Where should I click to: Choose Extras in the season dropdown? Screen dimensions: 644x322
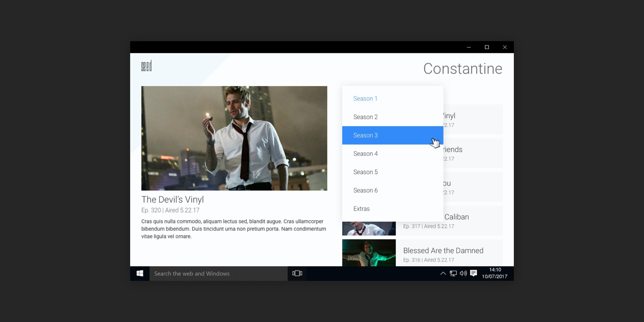pyautogui.click(x=393, y=209)
